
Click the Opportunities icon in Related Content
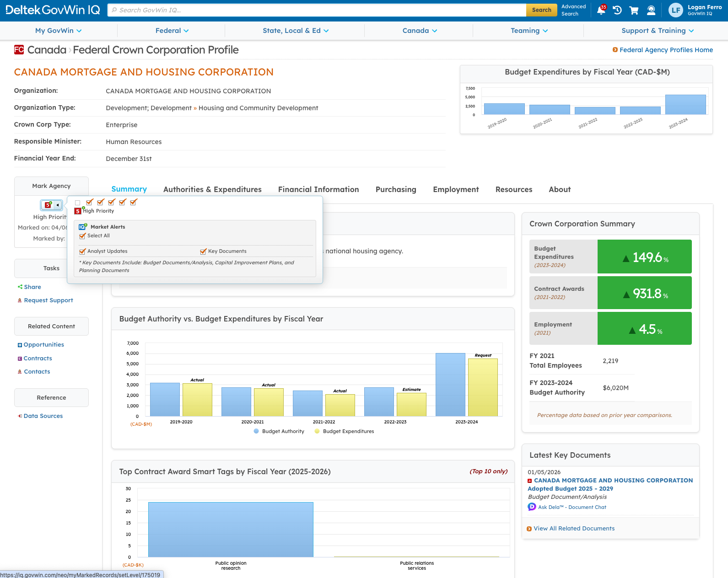20,345
